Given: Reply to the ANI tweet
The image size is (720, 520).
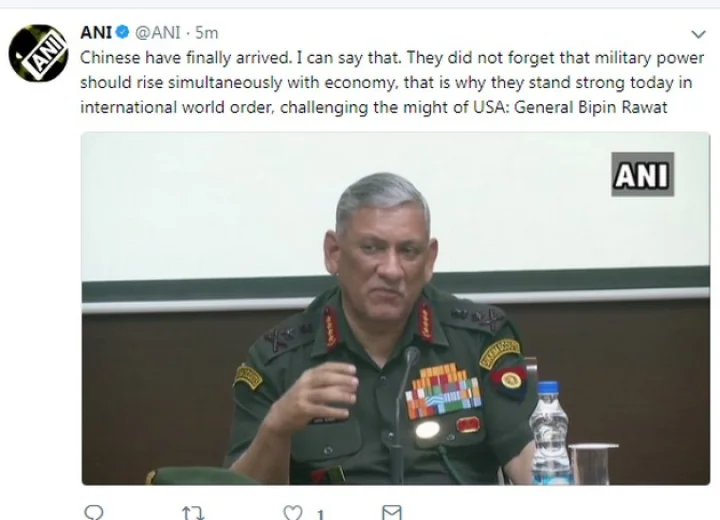Looking at the screenshot, I should (x=93, y=511).
